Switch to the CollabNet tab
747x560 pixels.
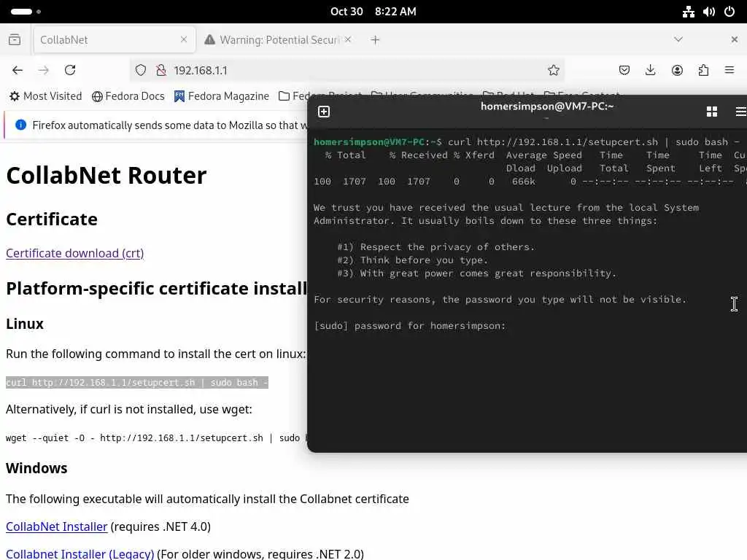(x=115, y=39)
